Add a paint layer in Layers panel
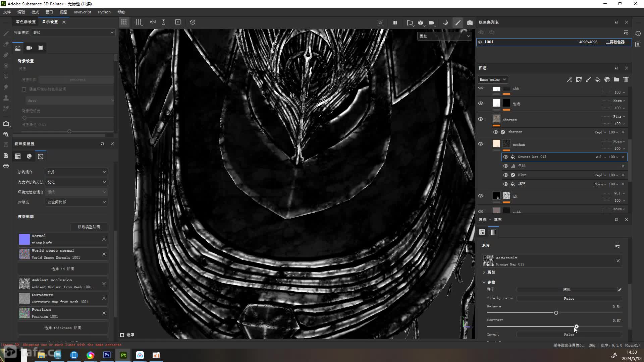The image size is (644, 362). point(588,79)
